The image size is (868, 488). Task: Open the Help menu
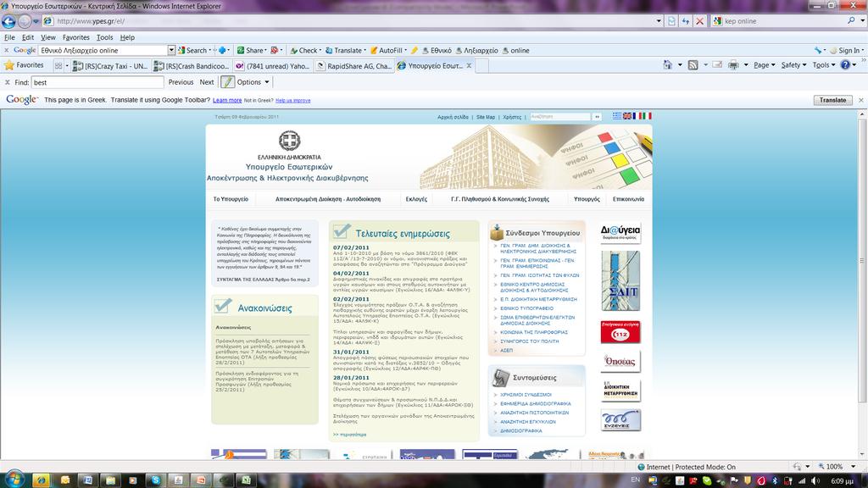pyautogui.click(x=127, y=37)
